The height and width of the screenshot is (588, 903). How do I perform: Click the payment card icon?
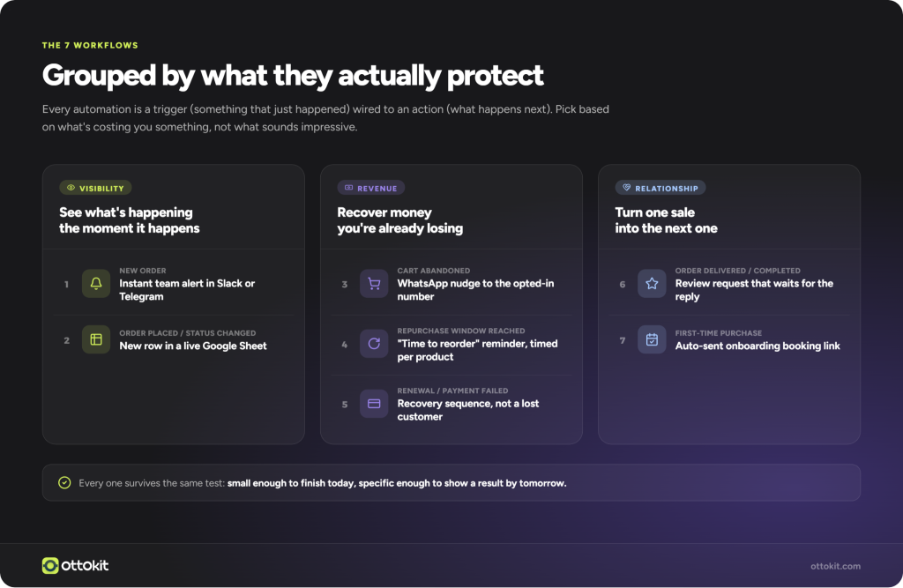pos(374,404)
